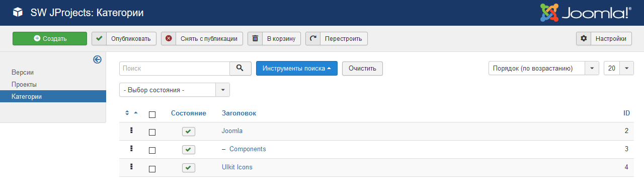This screenshot has height=187, width=644.
Task: Open the Joomla category link
Action: tap(232, 131)
